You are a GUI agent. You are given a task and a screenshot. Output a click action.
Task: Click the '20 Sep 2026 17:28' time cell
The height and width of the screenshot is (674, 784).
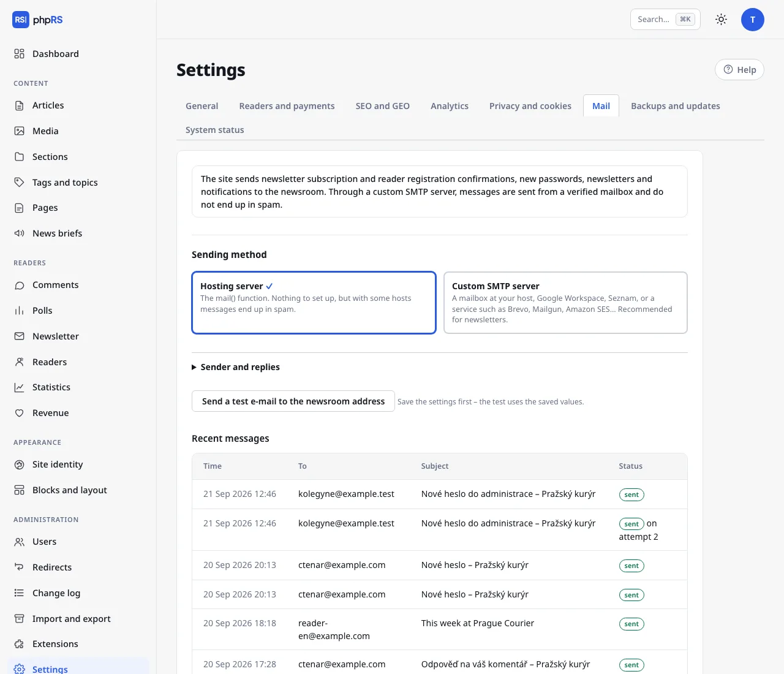tap(239, 664)
